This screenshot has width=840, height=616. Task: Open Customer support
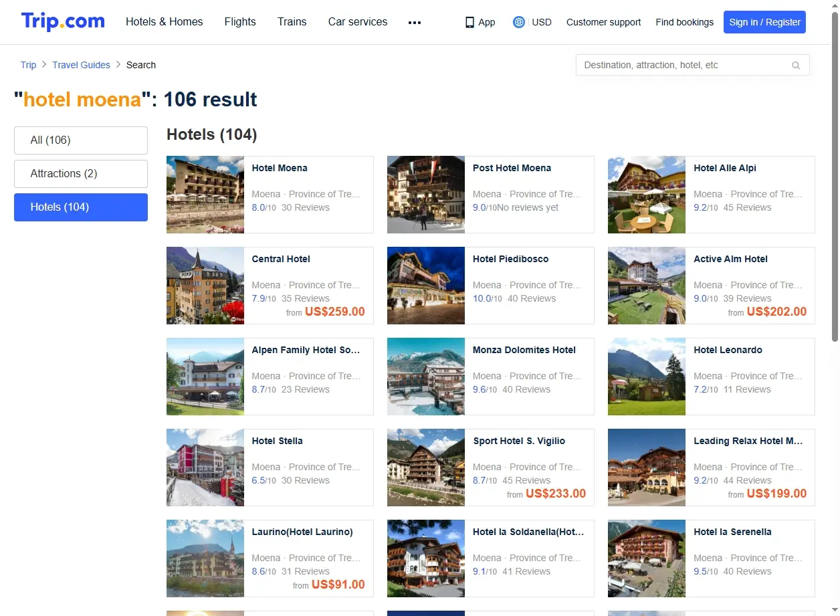(603, 22)
